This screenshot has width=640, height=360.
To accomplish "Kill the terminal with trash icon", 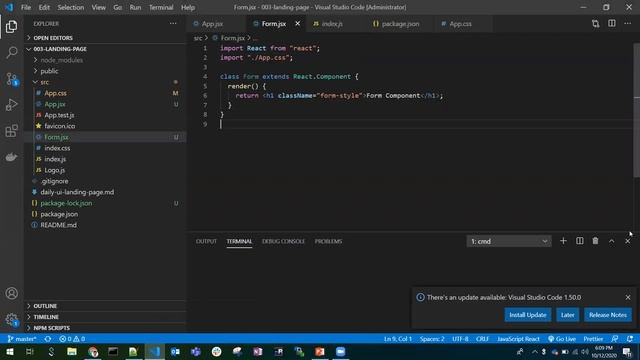I will [596, 241].
